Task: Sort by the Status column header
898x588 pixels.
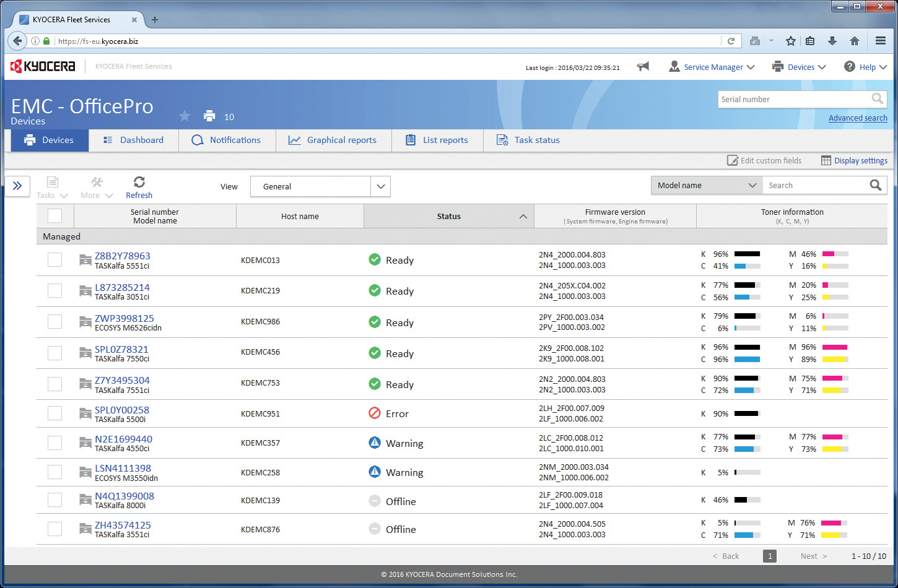Action: coord(449,216)
